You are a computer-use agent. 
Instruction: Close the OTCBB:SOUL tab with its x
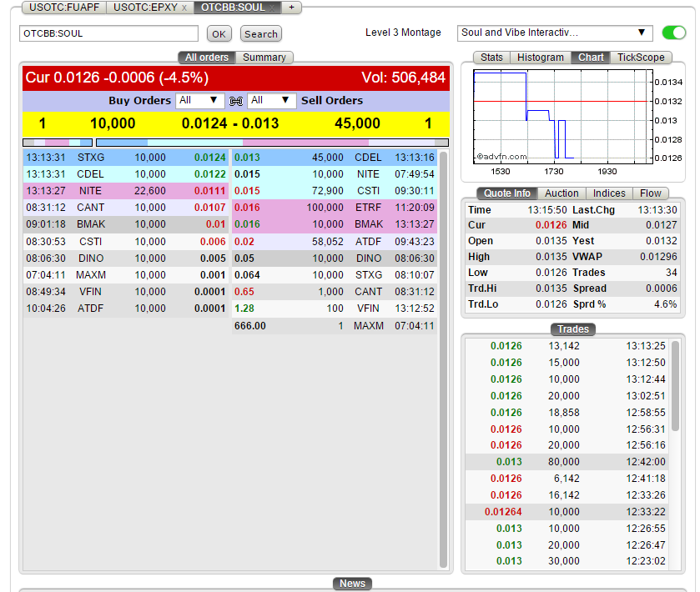271,8
